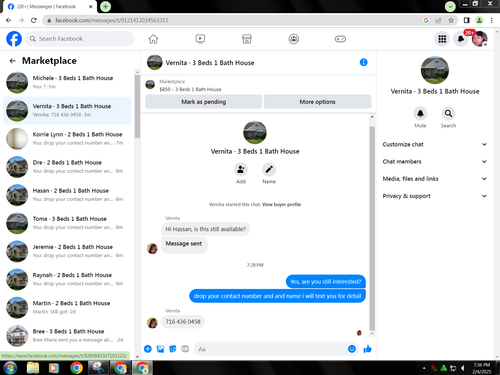Viewport: 500px width, 375px height.
Task: Open Vernita conversation in the chat list
Action: (67, 110)
